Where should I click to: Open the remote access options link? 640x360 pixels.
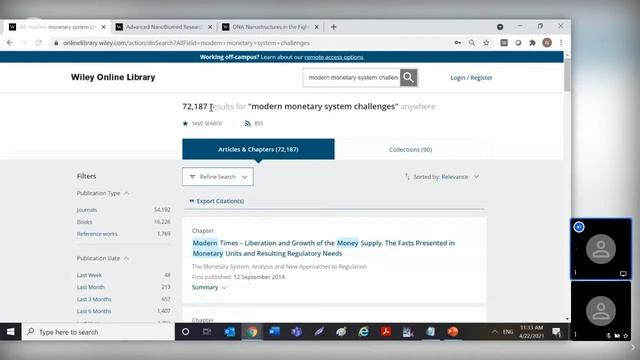(x=334, y=57)
